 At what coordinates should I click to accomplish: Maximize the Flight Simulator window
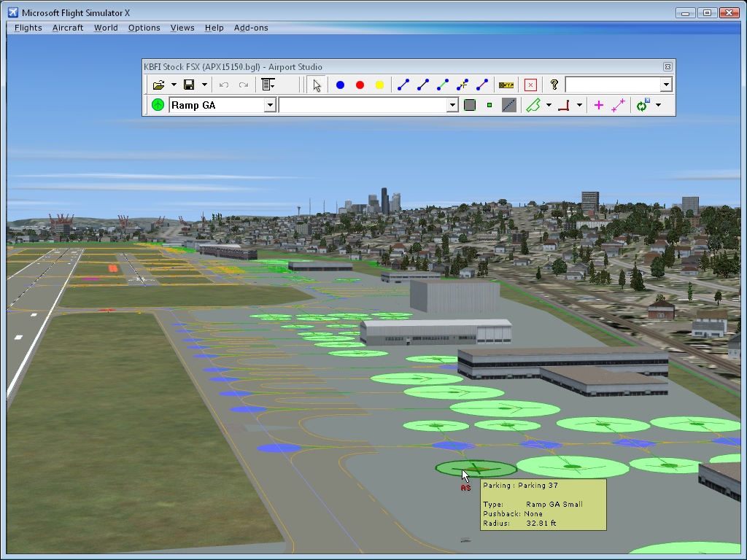point(707,13)
